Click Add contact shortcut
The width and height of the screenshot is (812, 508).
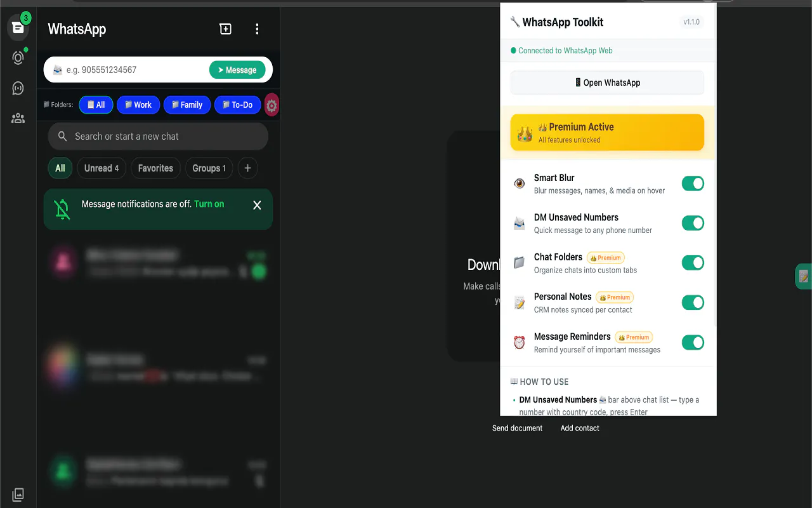tap(580, 428)
